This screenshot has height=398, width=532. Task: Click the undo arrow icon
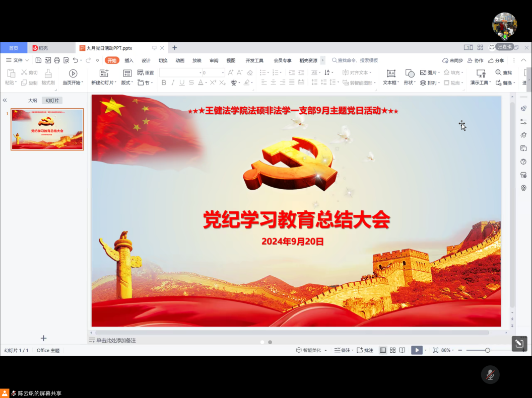(76, 60)
